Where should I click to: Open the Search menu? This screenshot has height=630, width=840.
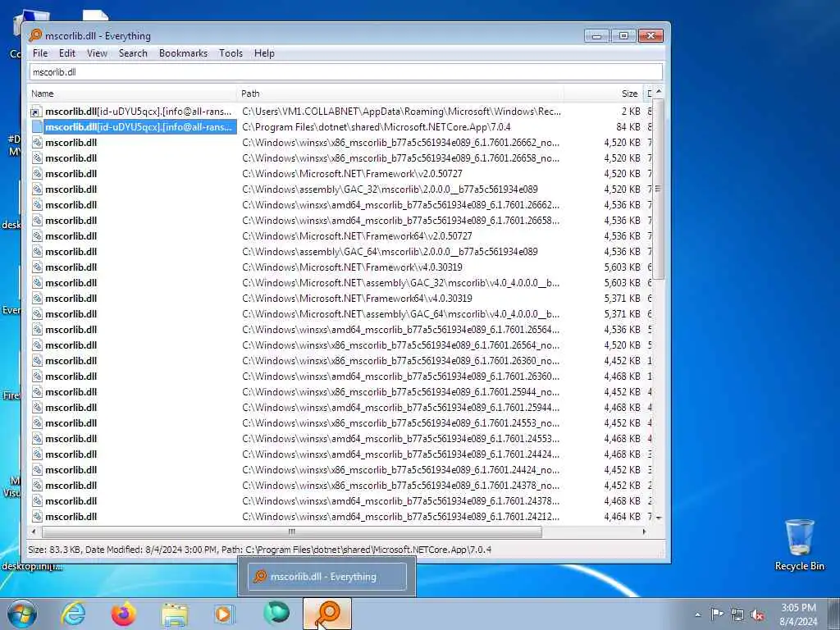[x=133, y=53]
